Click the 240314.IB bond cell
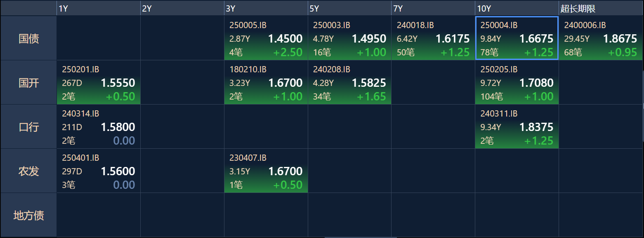Screen dimensions: 644x238 pyautogui.click(x=98, y=127)
